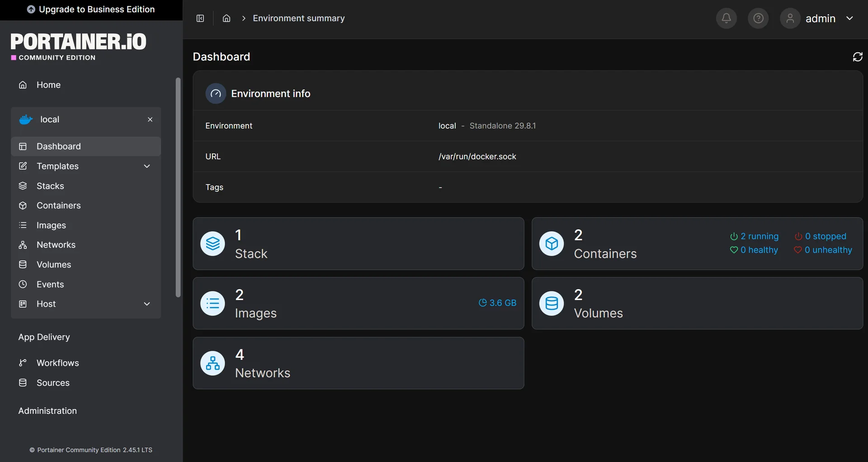Screen dimensions: 868x462
Task: Expand the Templates submenu chevron
Action: (x=147, y=166)
